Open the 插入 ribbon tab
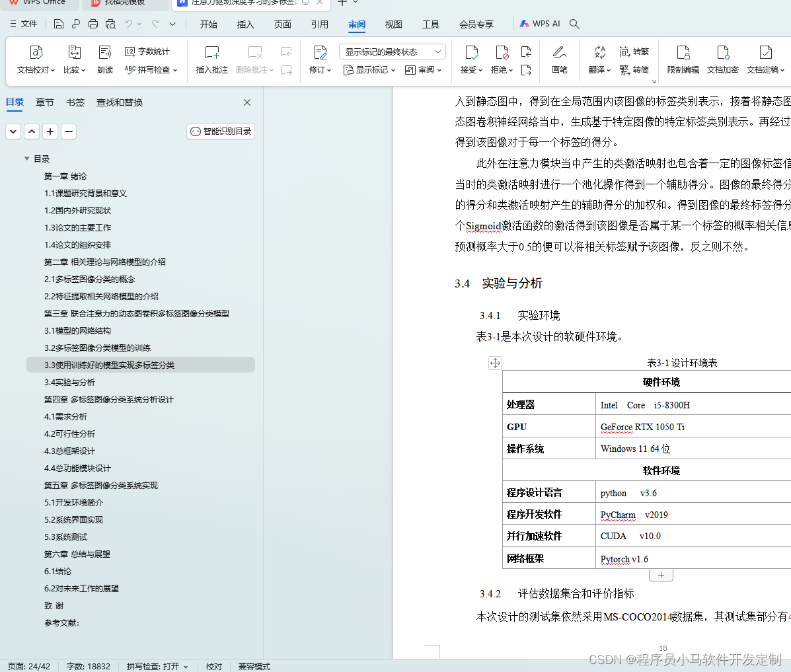This screenshot has width=791, height=672. pos(245,24)
